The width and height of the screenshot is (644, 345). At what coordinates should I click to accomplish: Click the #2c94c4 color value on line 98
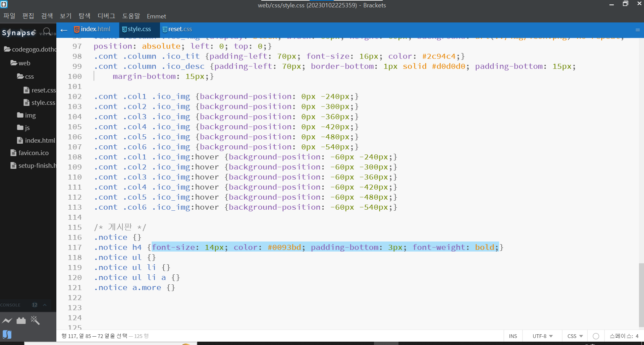439,56
